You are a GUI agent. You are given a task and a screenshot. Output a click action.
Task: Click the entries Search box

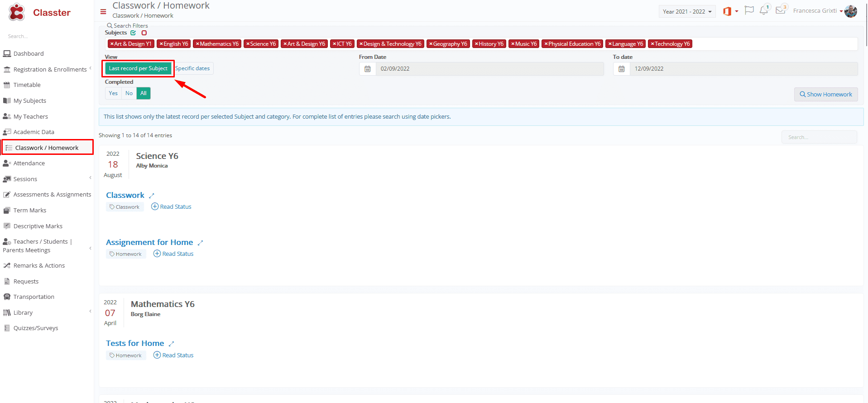[819, 137]
